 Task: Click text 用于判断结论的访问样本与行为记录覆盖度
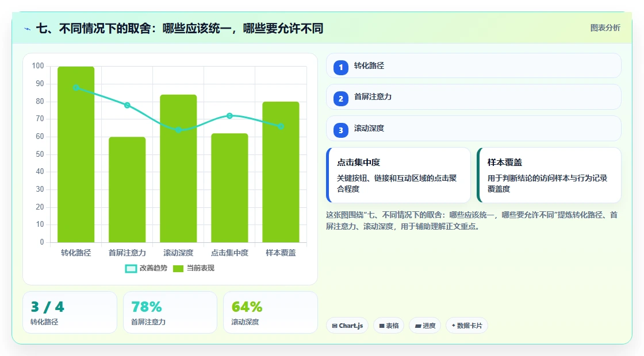[x=547, y=184]
